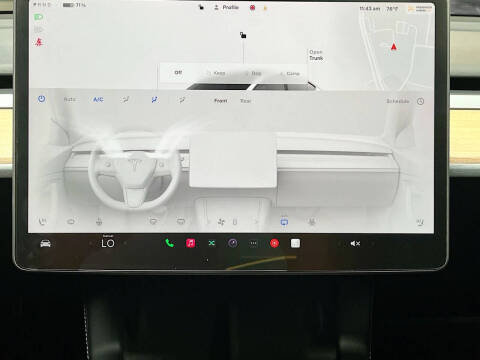Viewport: 480px width, 360px height.
Task: Tap the red dashcam status icon
Action: coord(252,7)
